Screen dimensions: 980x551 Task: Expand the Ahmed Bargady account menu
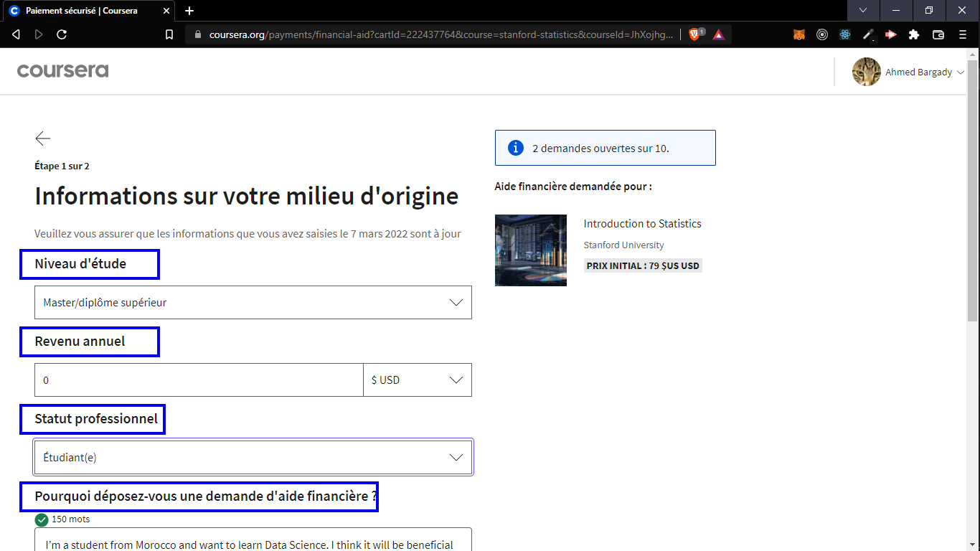[x=961, y=72]
